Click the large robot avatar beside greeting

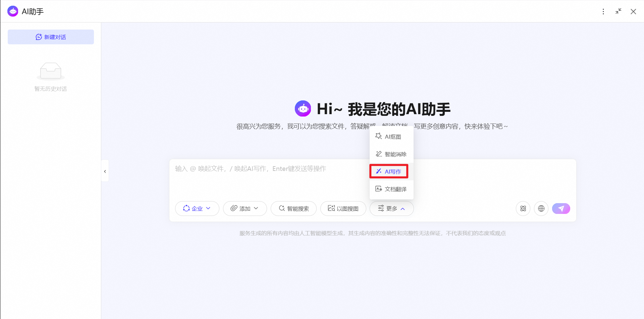[303, 108]
